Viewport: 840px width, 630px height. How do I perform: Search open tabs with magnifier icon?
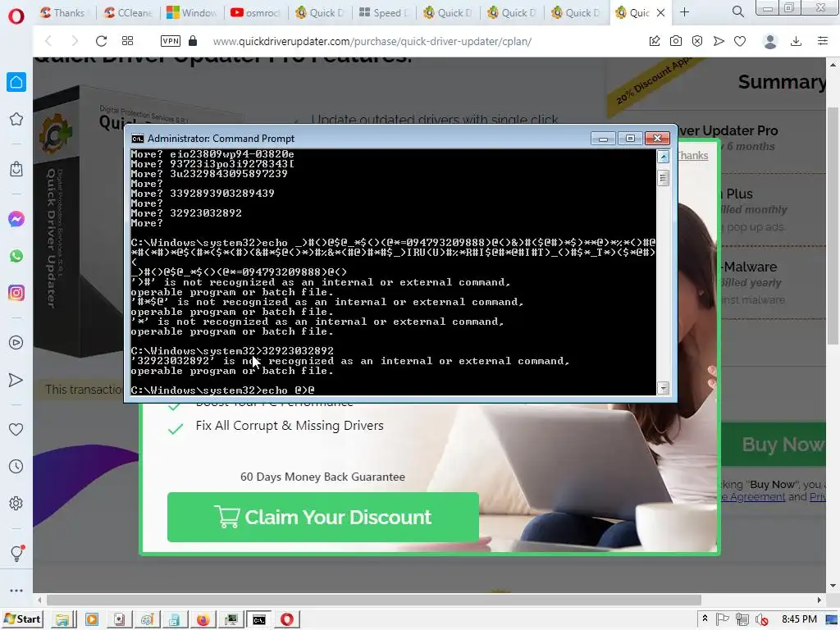click(738, 11)
